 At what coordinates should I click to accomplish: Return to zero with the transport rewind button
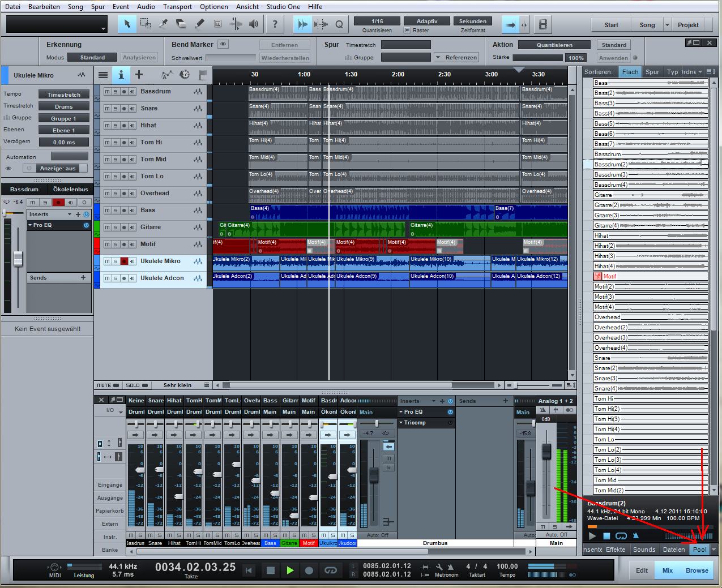250,570
